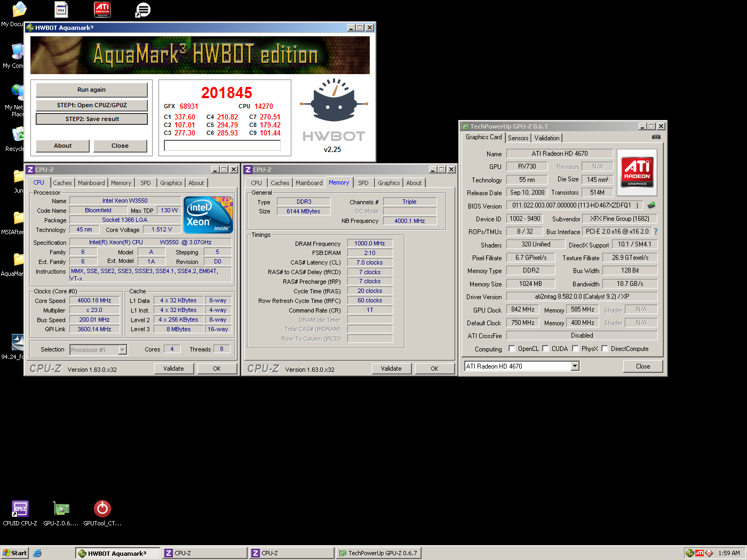
Task: Click the first system tray icon left of ATI
Action: pos(690,553)
